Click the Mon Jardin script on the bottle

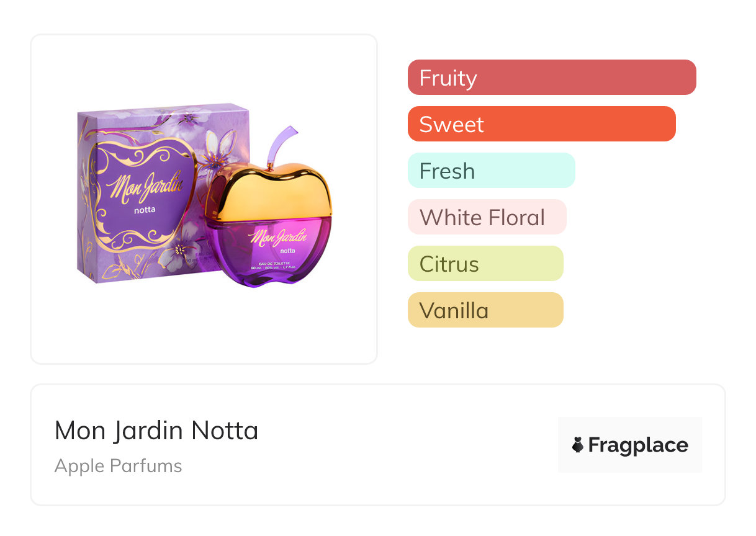pos(279,236)
